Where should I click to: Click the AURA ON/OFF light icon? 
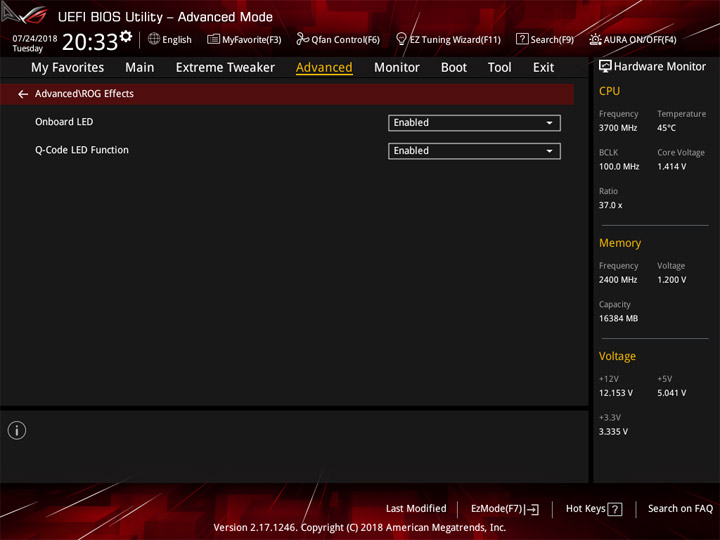pos(595,39)
